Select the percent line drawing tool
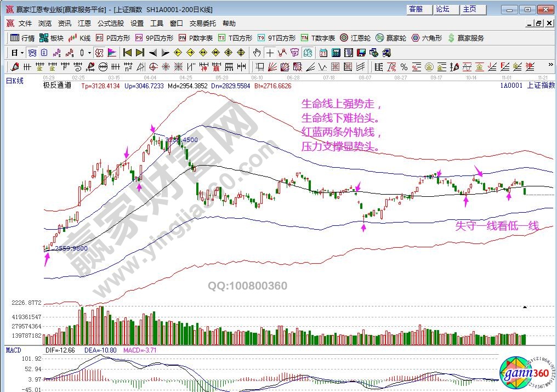 click(x=403, y=67)
